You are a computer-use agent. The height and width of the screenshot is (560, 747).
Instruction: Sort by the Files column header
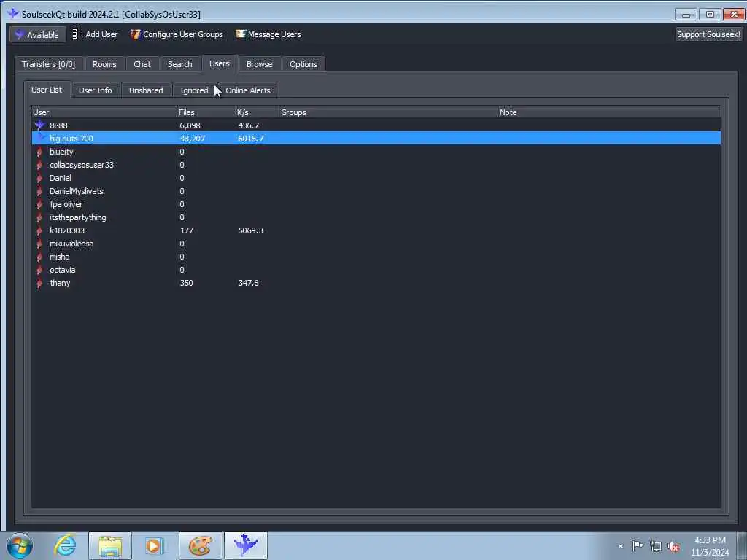(206, 112)
